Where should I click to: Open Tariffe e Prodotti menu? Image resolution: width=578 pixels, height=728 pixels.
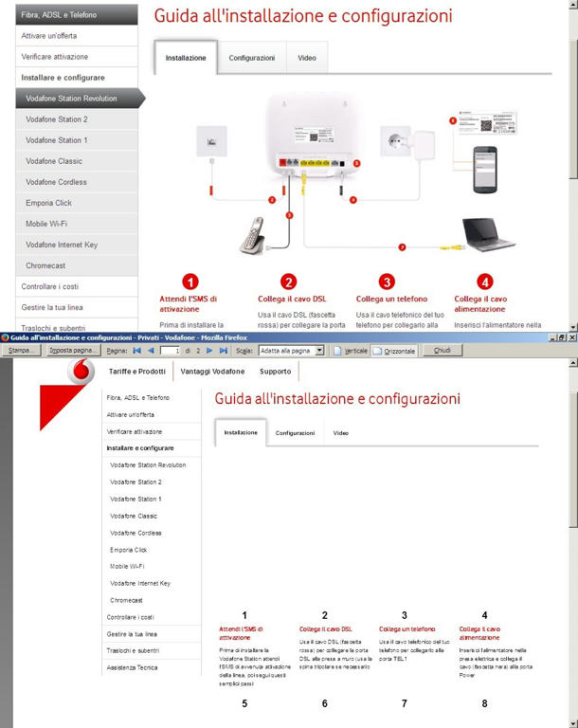click(137, 372)
